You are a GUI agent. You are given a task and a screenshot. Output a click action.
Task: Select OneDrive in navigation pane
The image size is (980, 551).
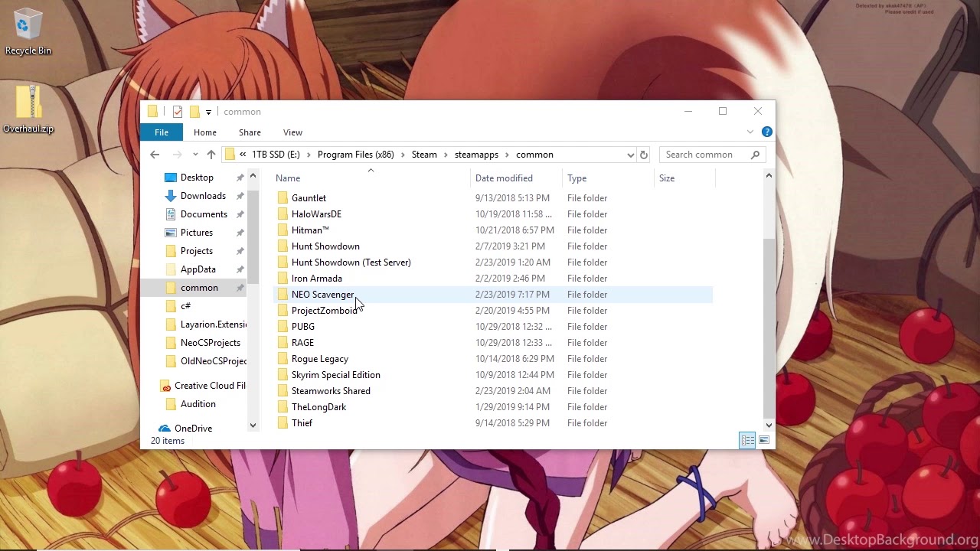click(x=193, y=429)
